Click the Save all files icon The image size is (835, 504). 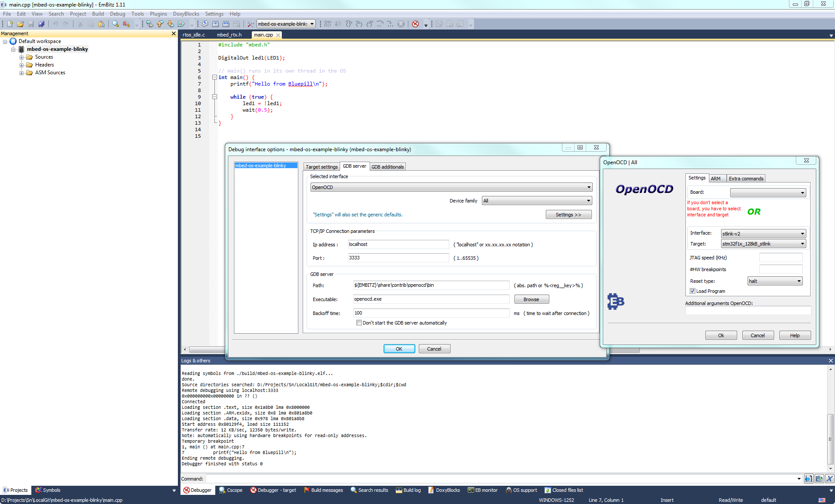pos(41,24)
